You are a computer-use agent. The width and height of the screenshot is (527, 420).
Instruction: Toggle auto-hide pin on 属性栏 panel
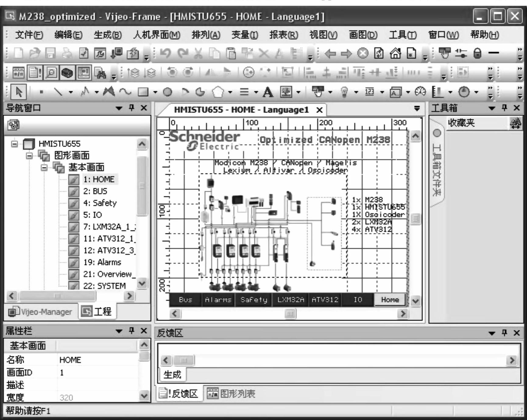click(x=132, y=331)
